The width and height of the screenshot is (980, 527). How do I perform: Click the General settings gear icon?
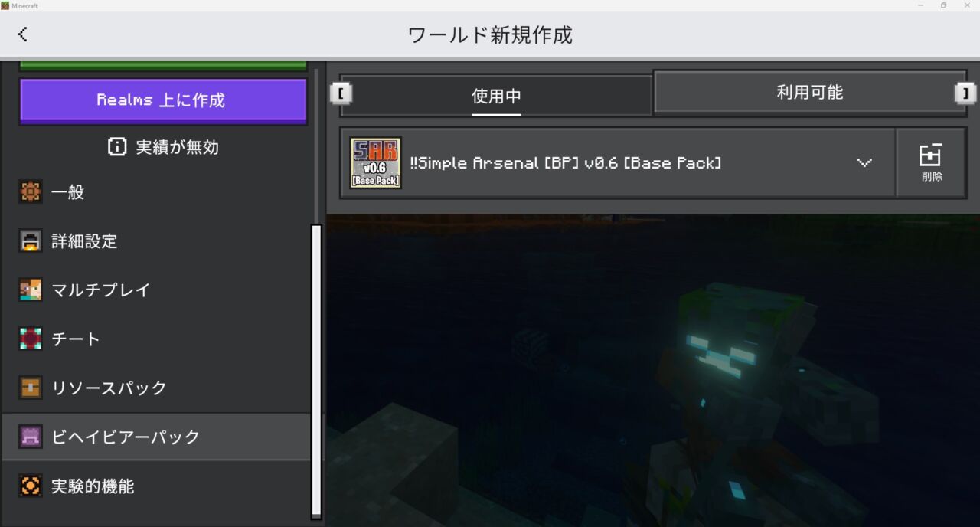(31, 192)
